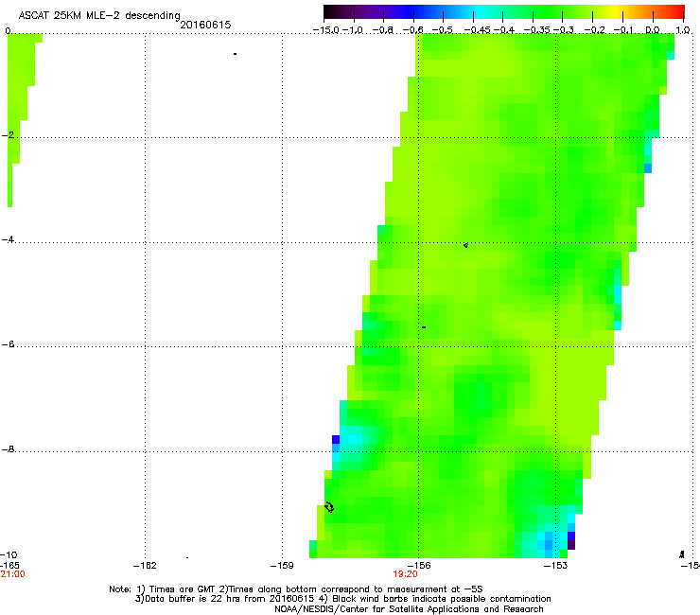Click the -0.1 color bar label

click(623, 30)
